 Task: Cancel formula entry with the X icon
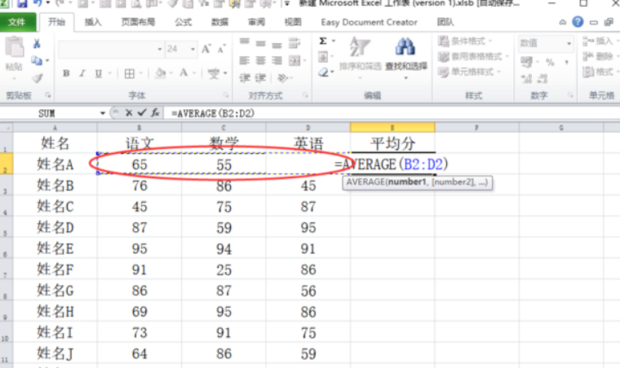[x=129, y=113]
